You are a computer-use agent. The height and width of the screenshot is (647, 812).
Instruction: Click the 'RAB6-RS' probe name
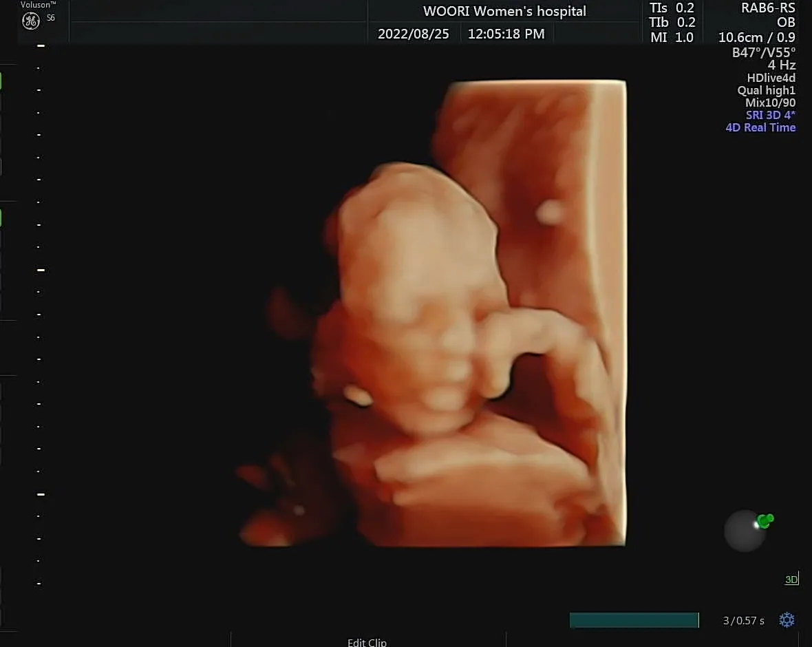point(768,8)
